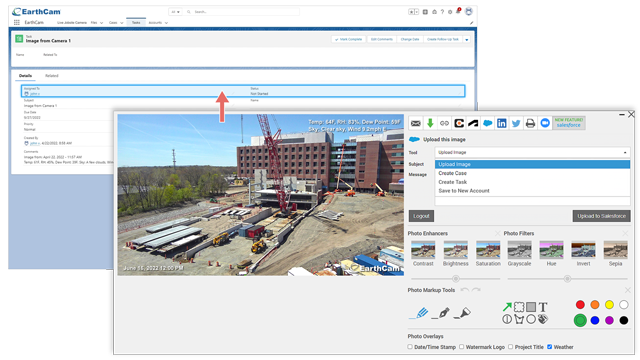Click Change Date button
Viewport: 640px width, 360px height.
click(410, 40)
